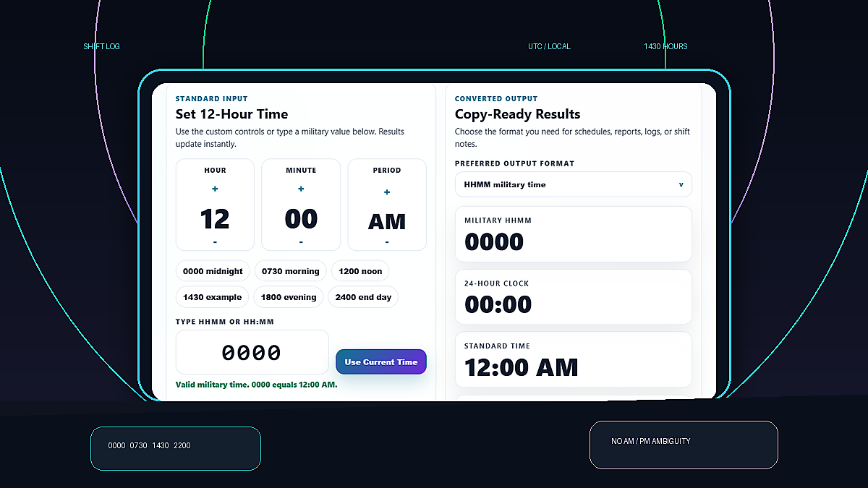Click the AM period value
Viewport: 868px width, 488px height.
(x=387, y=221)
